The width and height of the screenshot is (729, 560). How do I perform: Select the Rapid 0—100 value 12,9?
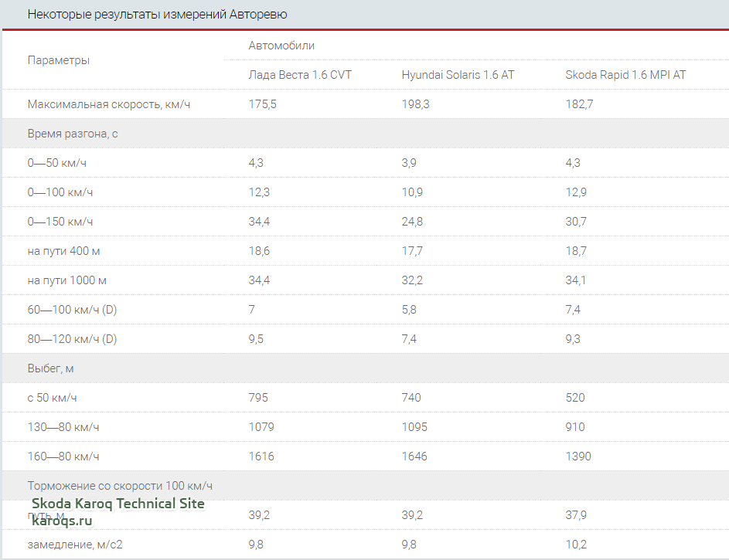pyautogui.click(x=576, y=192)
